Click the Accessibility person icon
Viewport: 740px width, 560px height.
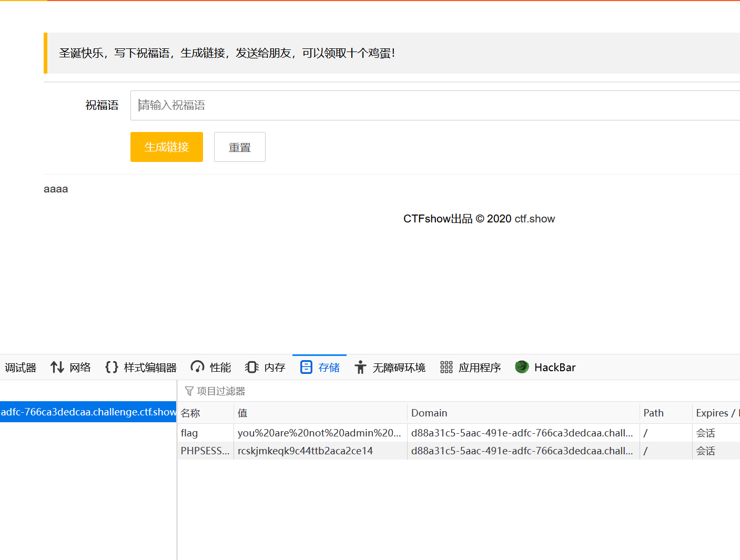[x=360, y=367]
